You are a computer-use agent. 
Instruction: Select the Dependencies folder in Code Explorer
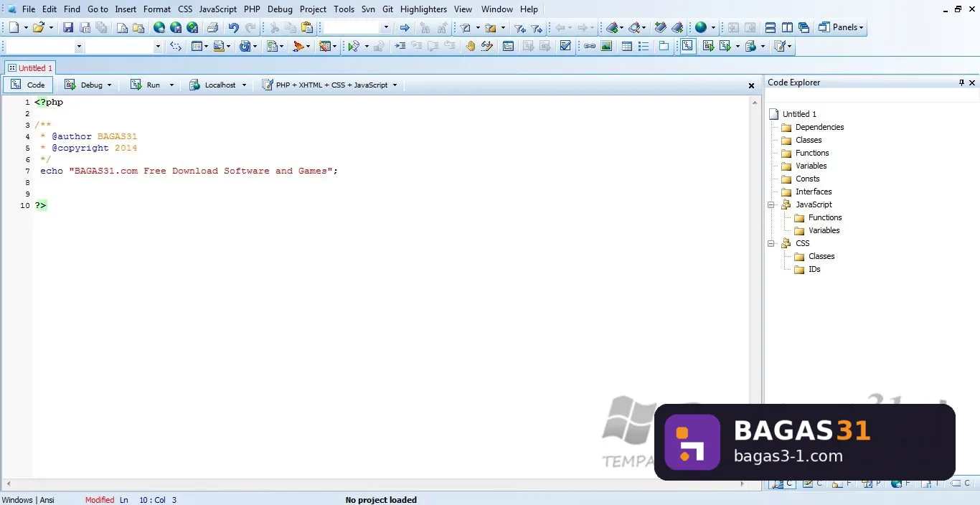click(812, 127)
